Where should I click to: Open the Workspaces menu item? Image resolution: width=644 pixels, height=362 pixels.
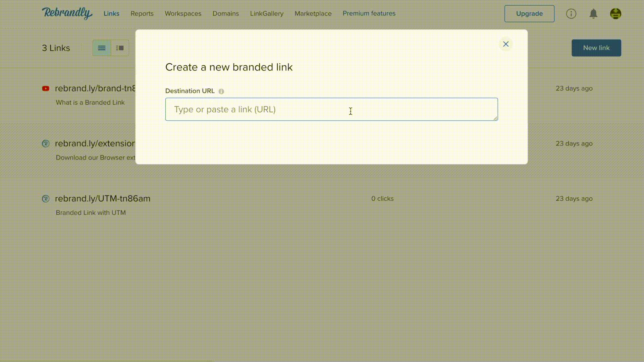(183, 13)
